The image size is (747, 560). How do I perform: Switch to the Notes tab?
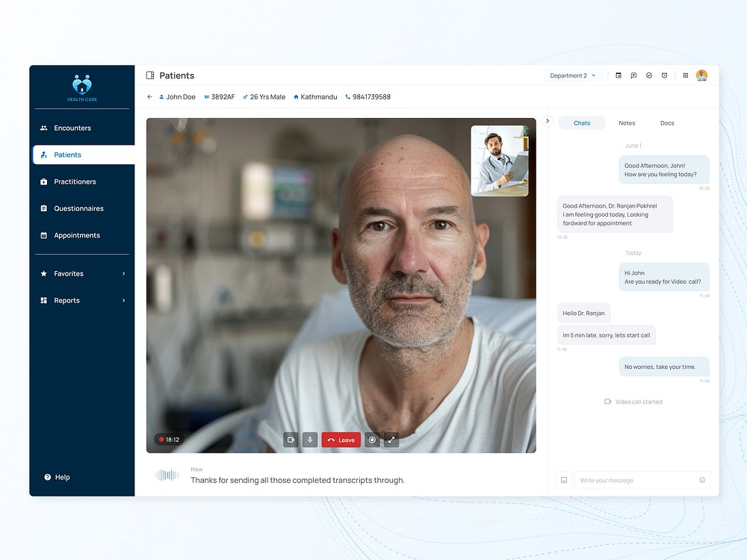(627, 123)
